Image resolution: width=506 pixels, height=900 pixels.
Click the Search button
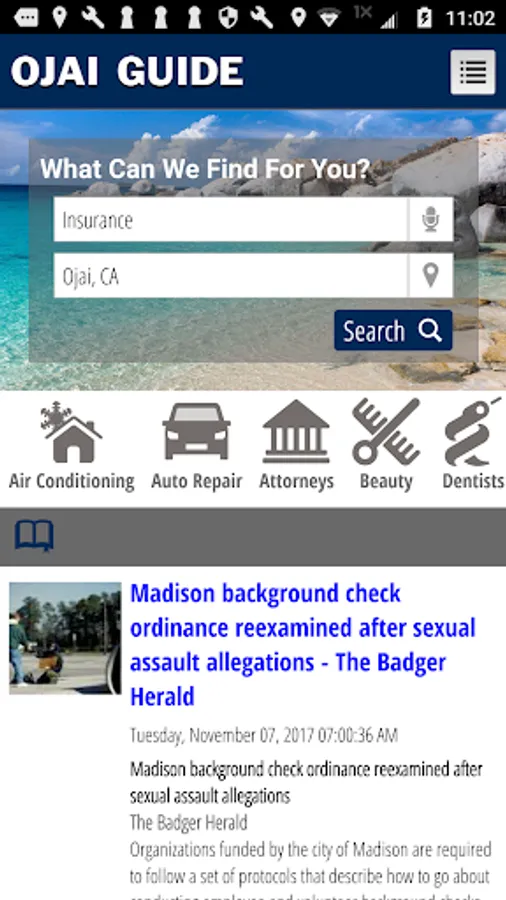(x=393, y=331)
